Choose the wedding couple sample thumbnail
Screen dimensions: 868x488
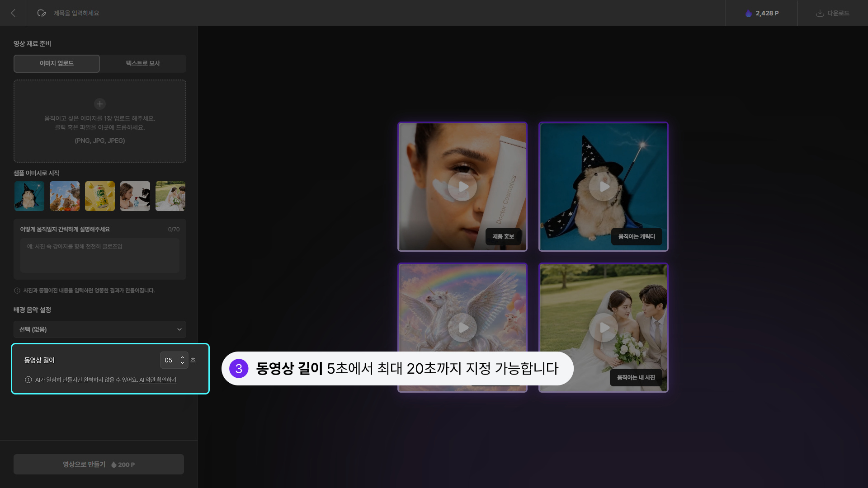tap(170, 196)
